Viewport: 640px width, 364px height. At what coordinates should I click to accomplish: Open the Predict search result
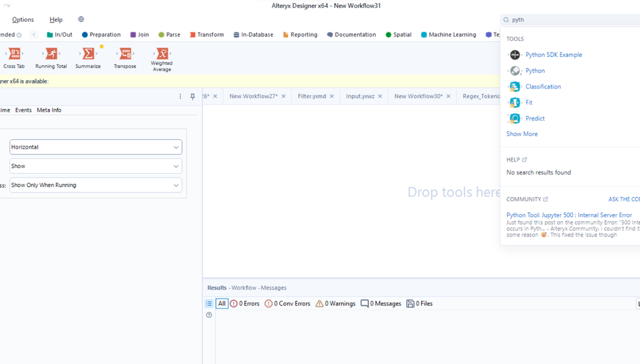535,119
